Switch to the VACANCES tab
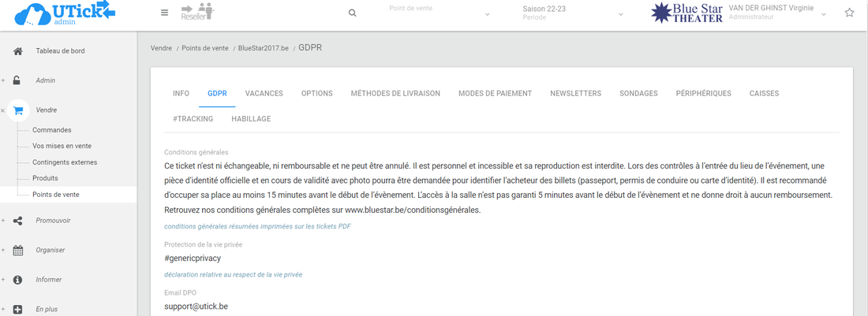This screenshot has width=868, height=316. (264, 93)
